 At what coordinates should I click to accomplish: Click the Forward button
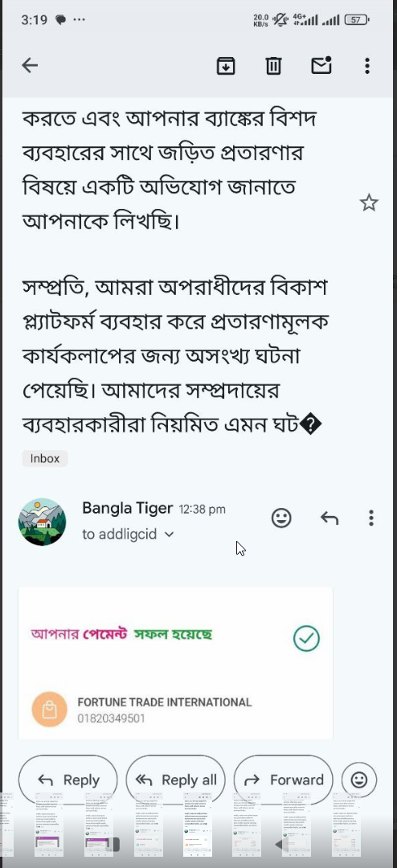coord(283,780)
